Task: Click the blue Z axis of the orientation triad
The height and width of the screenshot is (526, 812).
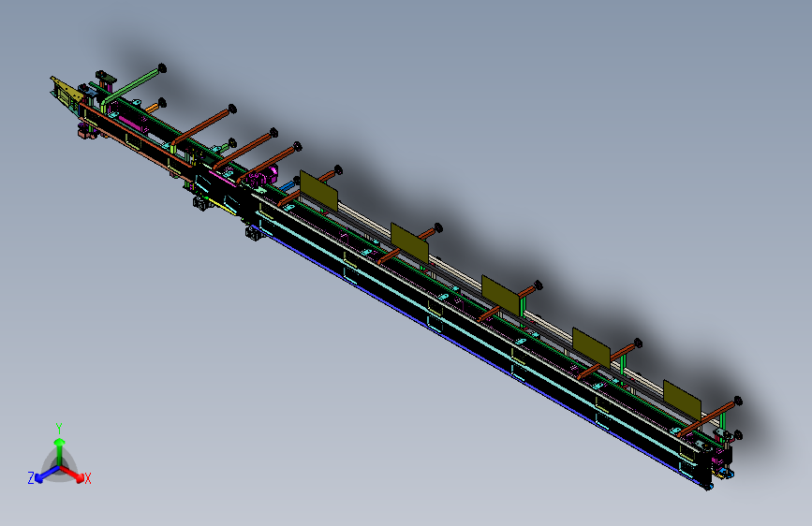Action: click(x=48, y=474)
